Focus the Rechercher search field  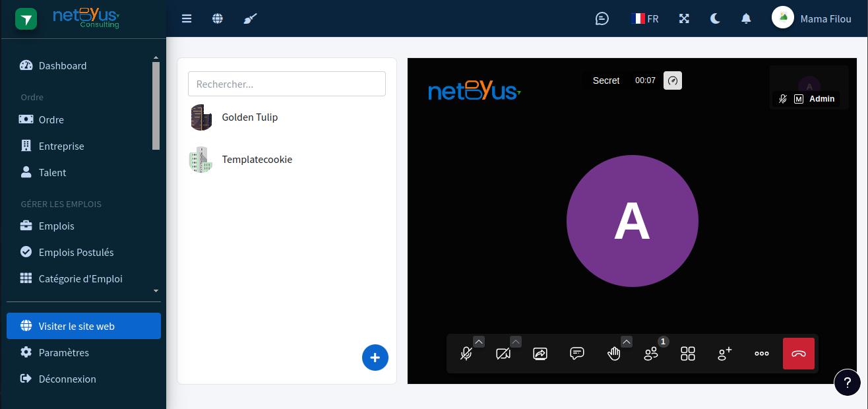[x=287, y=84]
